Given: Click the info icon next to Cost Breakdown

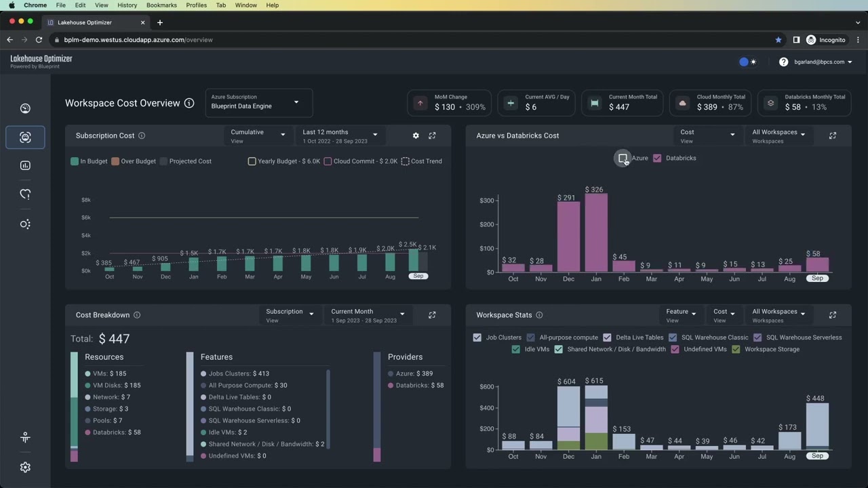Looking at the screenshot, I should tap(137, 315).
